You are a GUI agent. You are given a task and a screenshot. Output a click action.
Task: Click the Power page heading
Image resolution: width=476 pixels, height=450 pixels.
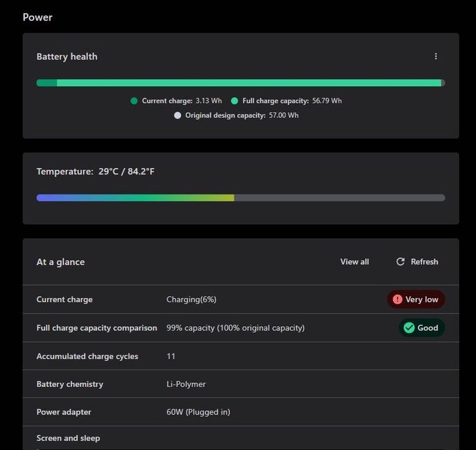point(37,17)
